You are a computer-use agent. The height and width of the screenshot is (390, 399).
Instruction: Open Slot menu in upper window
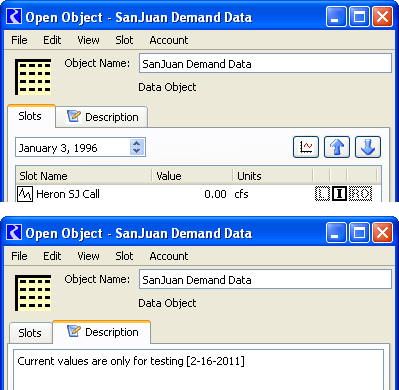pos(124,40)
